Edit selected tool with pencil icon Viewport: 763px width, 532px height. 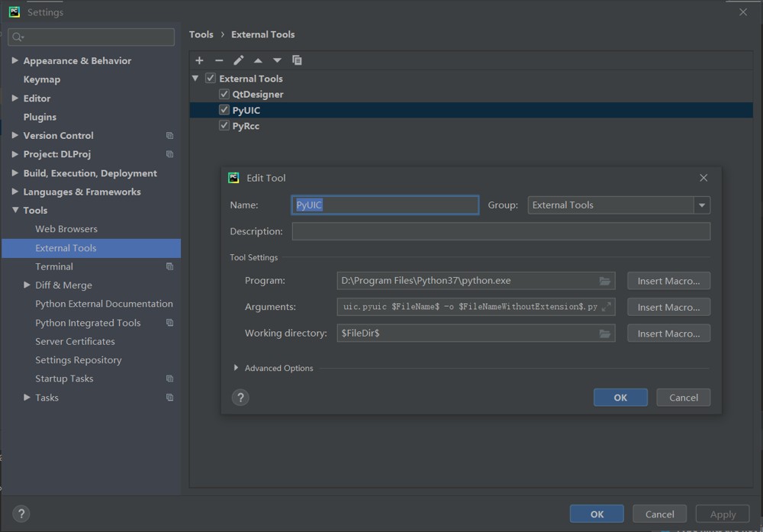238,60
